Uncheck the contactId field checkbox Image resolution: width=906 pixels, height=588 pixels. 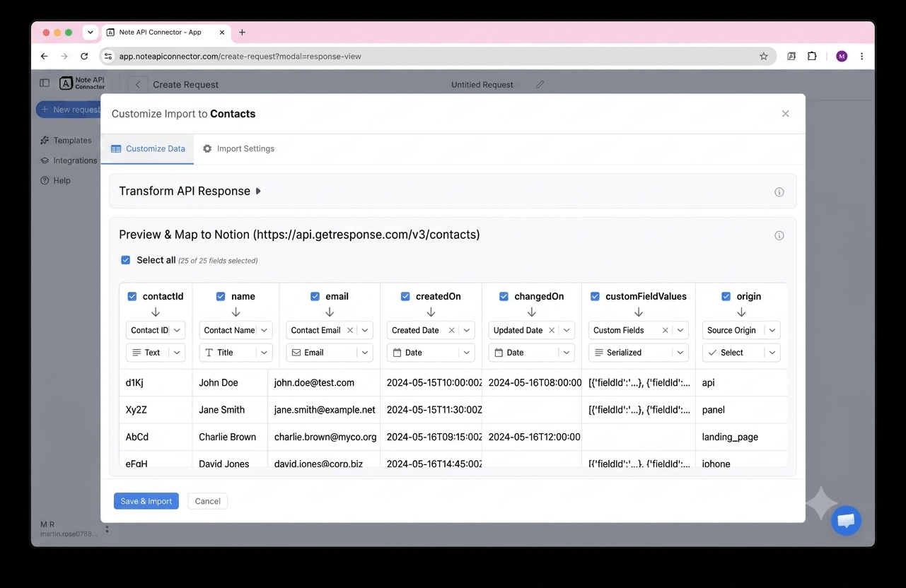click(132, 296)
